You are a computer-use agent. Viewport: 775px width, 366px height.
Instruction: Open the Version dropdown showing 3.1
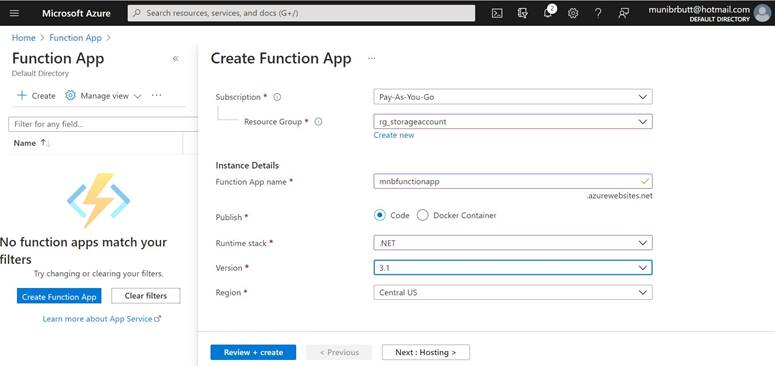click(513, 267)
